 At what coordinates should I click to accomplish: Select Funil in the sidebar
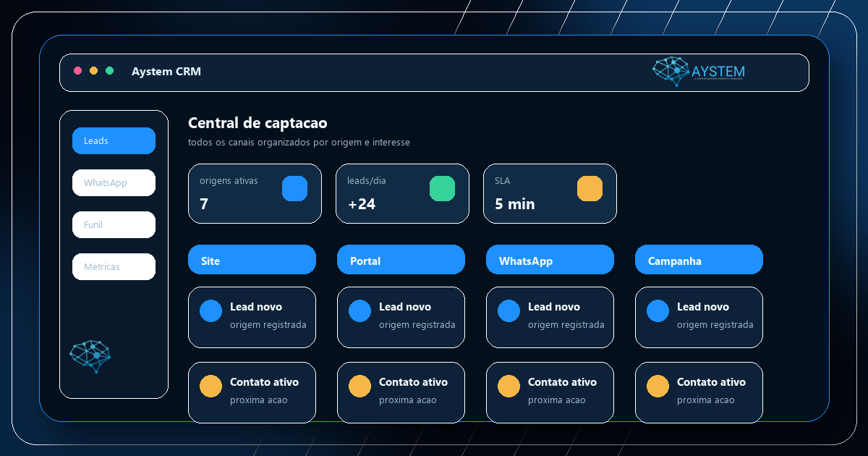click(114, 224)
